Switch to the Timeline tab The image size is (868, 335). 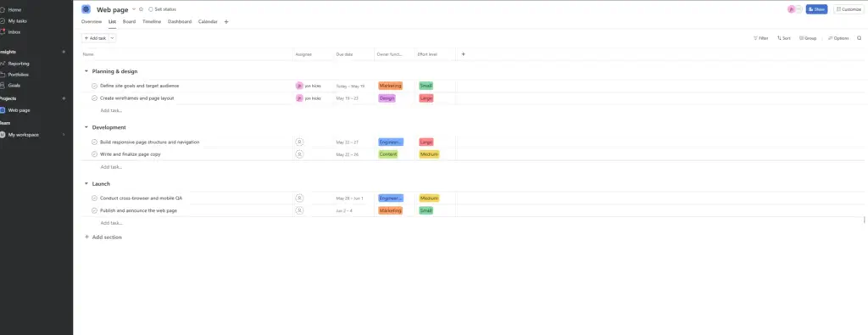(152, 21)
